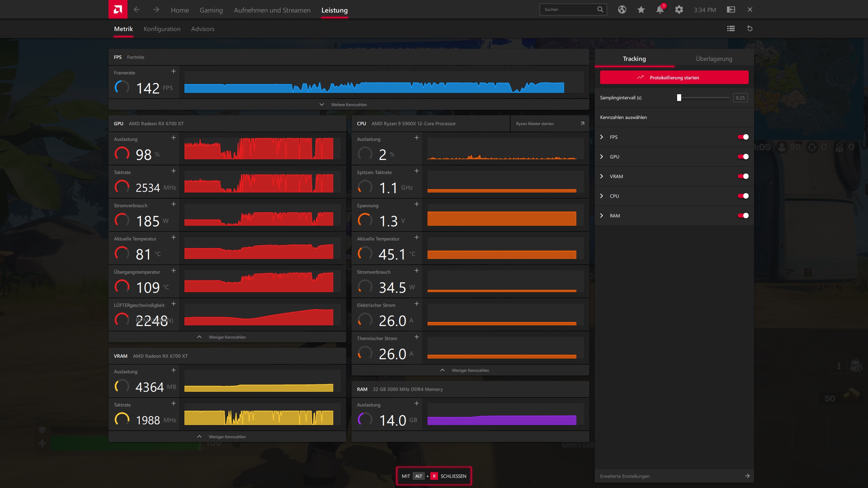Open the Überlagerung tab
The height and width of the screenshot is (488, 868).
pyautogui.click(x=714, y=59)
